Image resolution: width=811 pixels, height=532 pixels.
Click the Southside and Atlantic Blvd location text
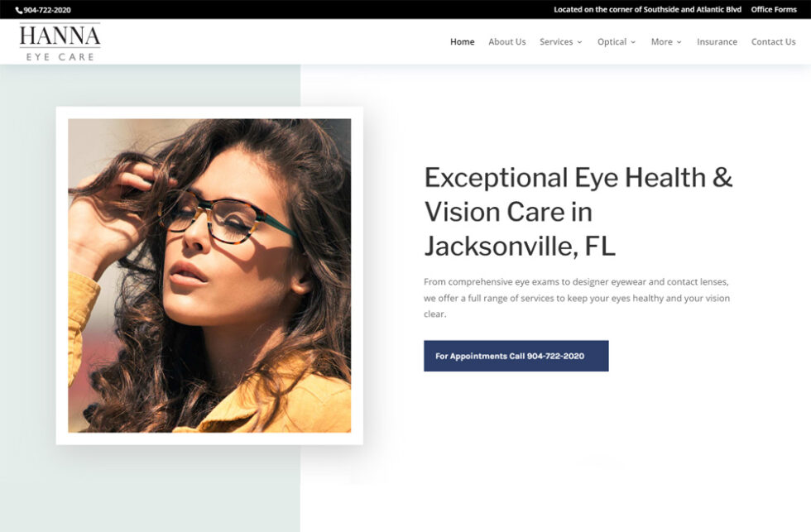[648, 9]
